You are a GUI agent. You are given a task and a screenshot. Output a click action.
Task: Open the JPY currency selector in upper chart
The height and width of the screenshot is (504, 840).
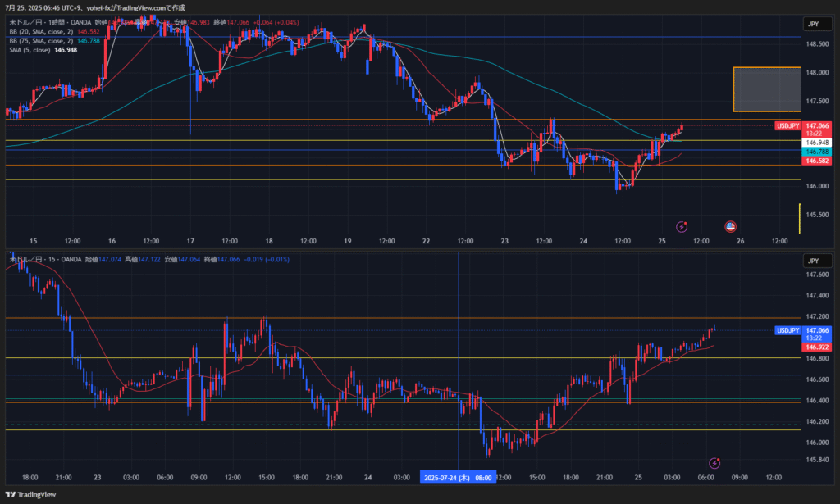(x=813, y=25)
